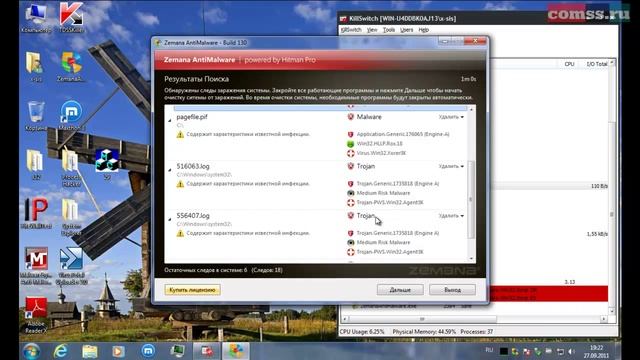Click the Дальше button

(400, 290)
